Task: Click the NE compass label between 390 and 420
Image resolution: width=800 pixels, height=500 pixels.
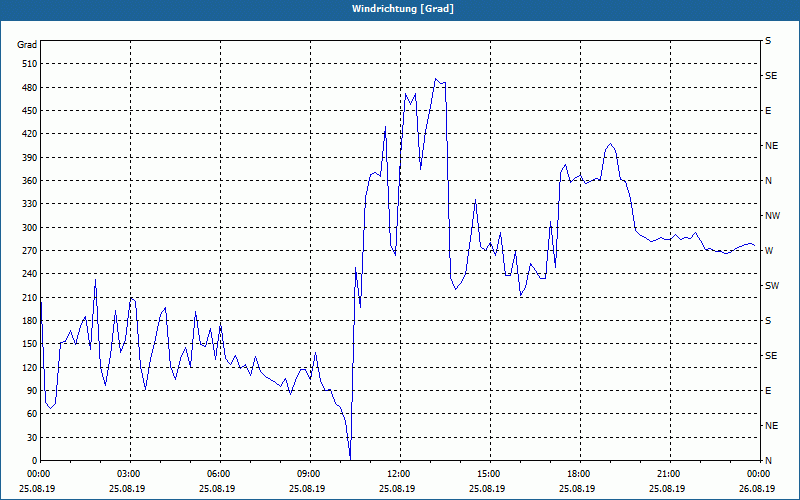Action: point(771,146)
